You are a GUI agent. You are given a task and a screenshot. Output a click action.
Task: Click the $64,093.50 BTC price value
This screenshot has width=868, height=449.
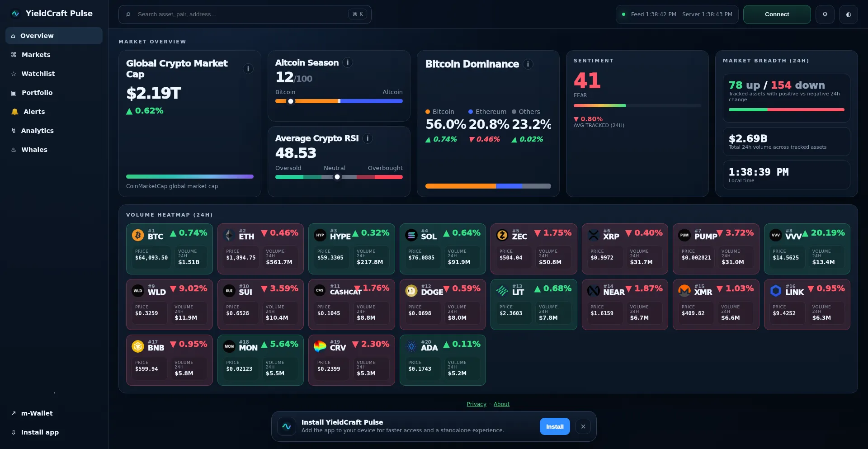pos(151,258)
